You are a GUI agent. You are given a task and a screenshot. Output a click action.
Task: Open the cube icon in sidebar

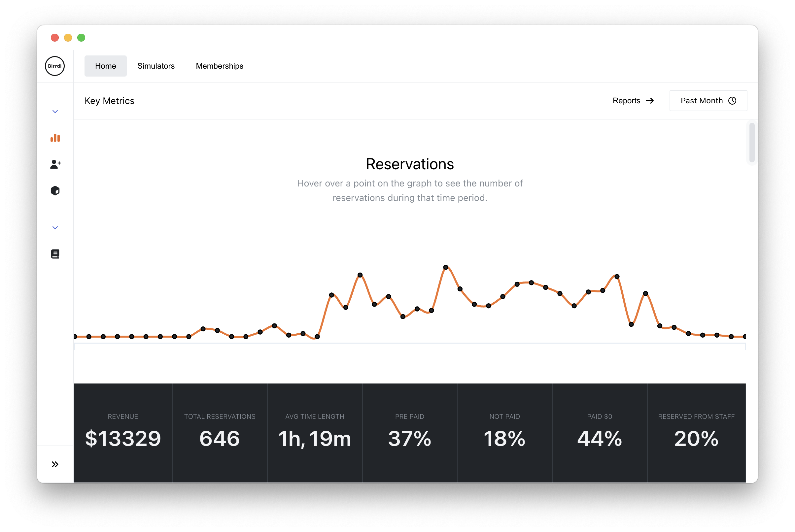(x=55, y=191)
